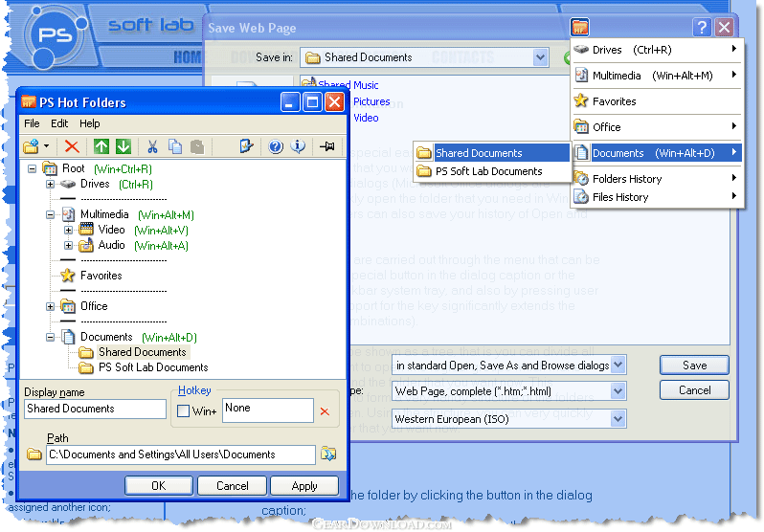Viewport: 764px width, 532px height.
Task: Open Folders History submenu
Action: point(657,179)
